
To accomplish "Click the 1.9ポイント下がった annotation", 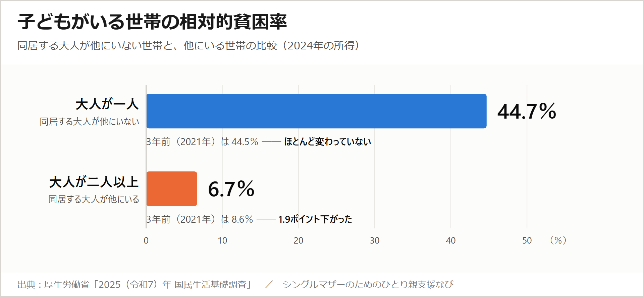I will [315, 219].
